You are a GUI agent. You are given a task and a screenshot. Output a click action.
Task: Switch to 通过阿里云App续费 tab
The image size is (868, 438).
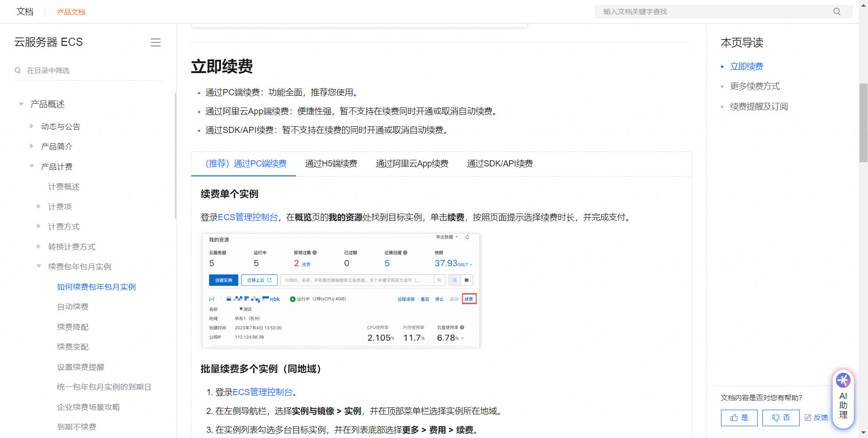(412, 164)
